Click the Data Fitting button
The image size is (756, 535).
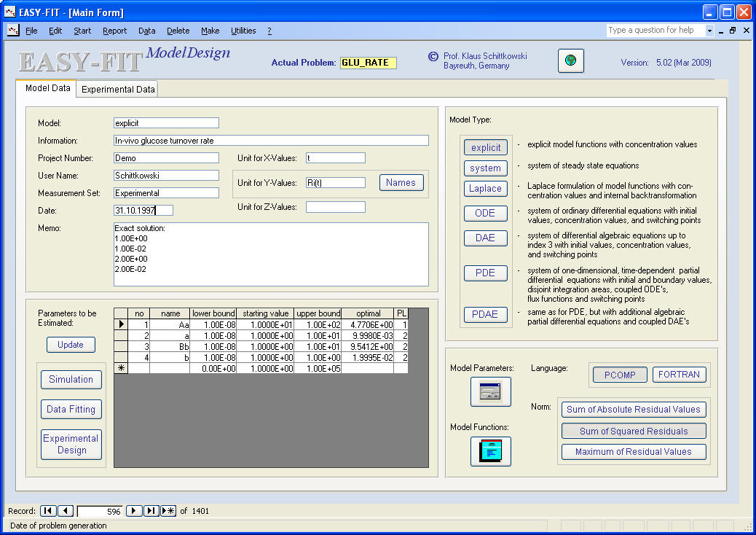point(71,409)
